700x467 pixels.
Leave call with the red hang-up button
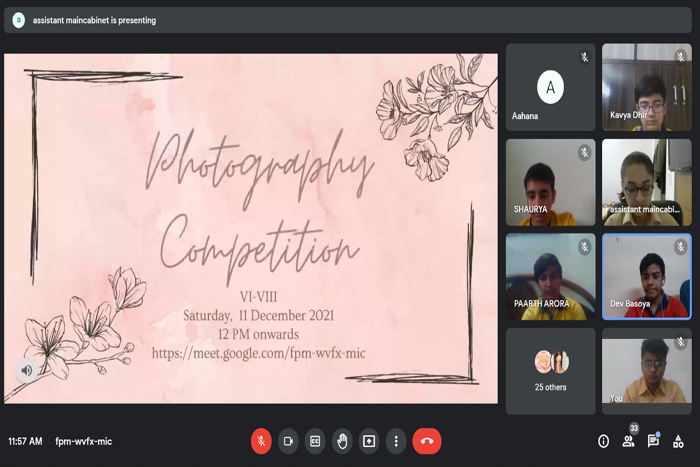(x=427, y=441)
